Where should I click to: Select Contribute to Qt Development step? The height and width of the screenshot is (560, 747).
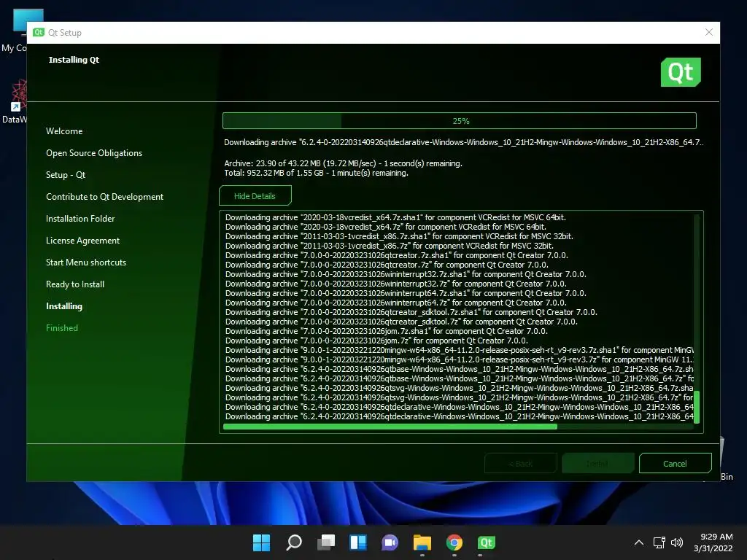pos(104,197)
